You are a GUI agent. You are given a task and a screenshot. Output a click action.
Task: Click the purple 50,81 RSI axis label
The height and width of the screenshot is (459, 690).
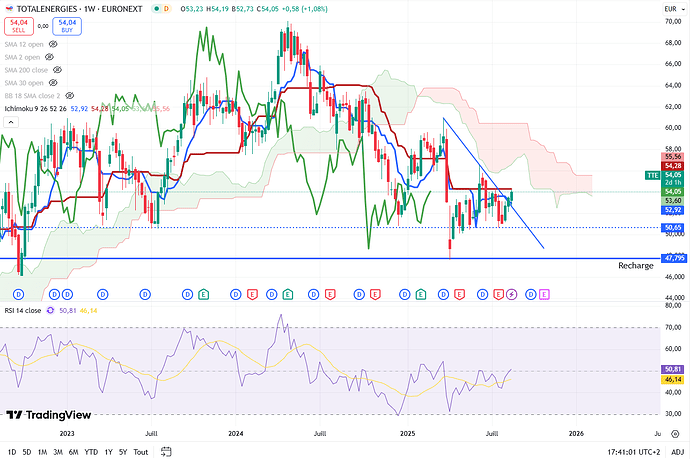coord(673,369)
